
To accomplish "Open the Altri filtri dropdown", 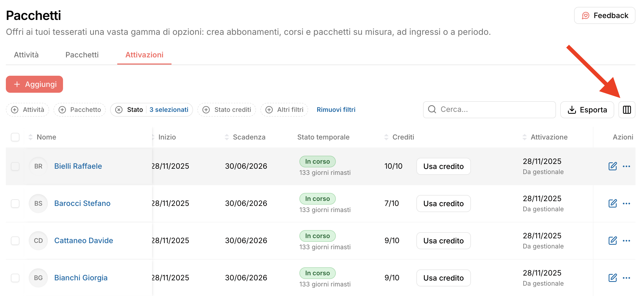I will [x=284, y=110].
